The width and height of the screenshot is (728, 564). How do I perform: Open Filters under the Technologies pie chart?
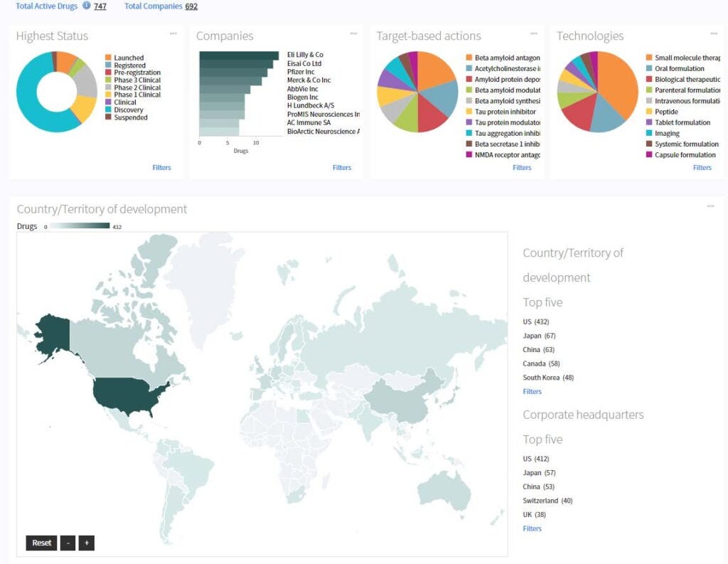click(x=702, y=168)
